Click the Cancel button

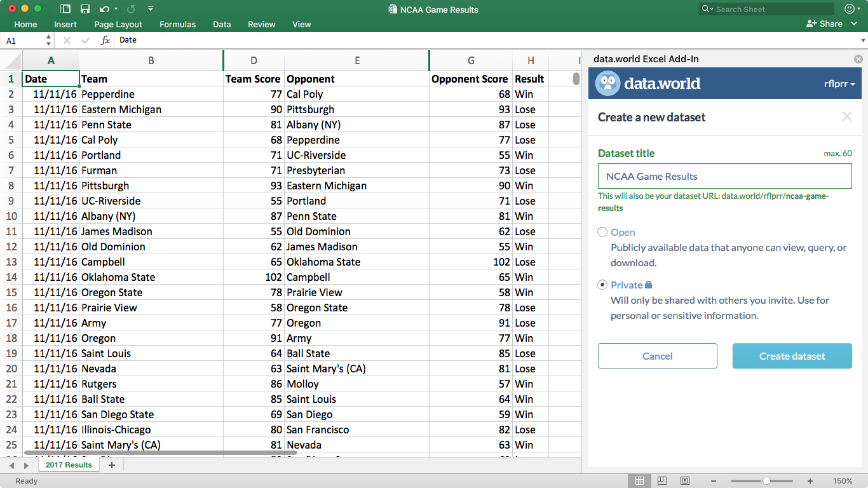[x=658, y=356]
